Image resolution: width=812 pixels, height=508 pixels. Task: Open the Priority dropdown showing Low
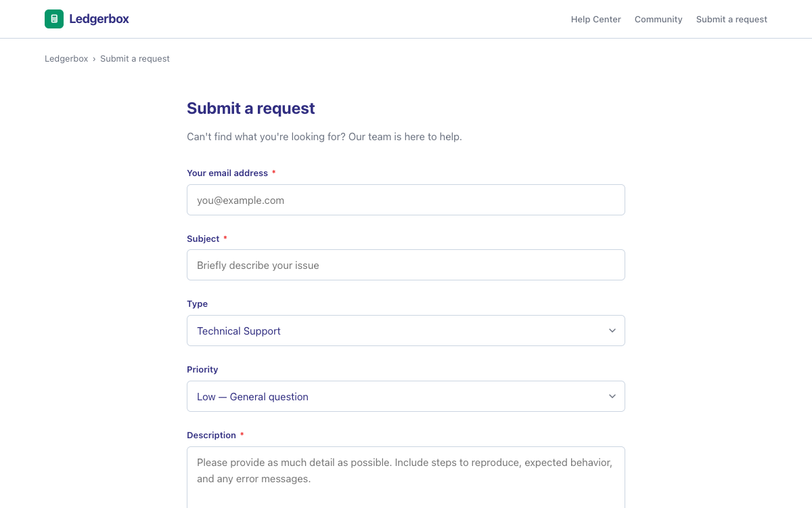[x=406, y=396]
